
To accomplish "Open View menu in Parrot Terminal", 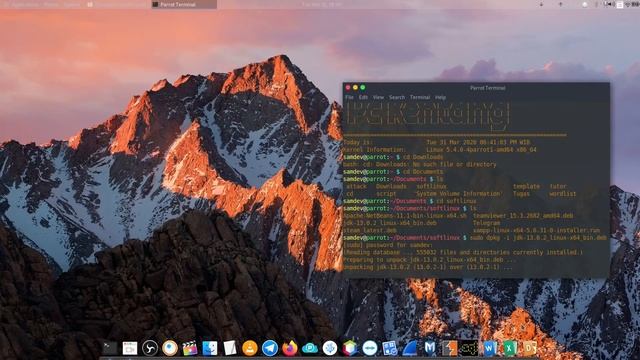I will pyautogui.click(x=378, y=97).
